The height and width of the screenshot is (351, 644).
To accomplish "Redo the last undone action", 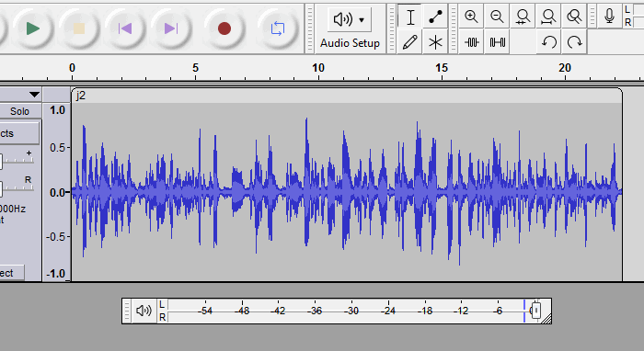I will [x=574, y=42].
